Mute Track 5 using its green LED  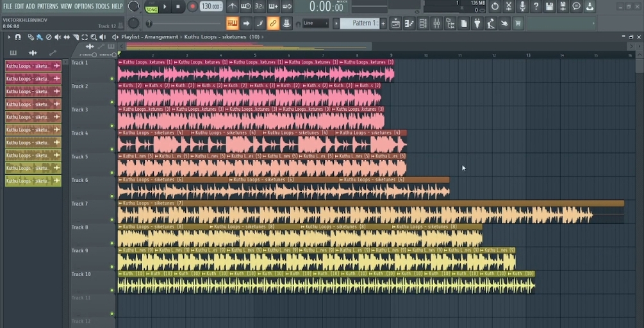click(111, 173)
